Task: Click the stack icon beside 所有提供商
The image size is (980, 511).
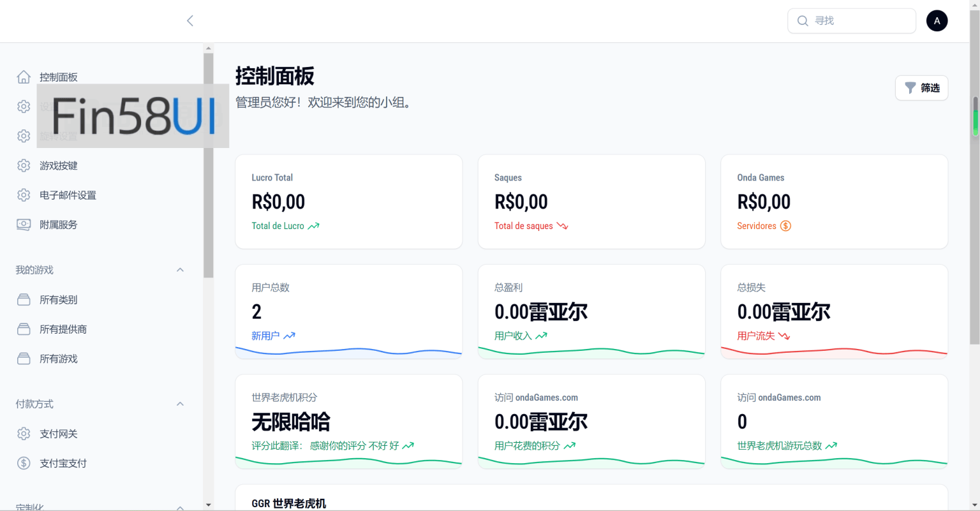Action: [24, 329]
